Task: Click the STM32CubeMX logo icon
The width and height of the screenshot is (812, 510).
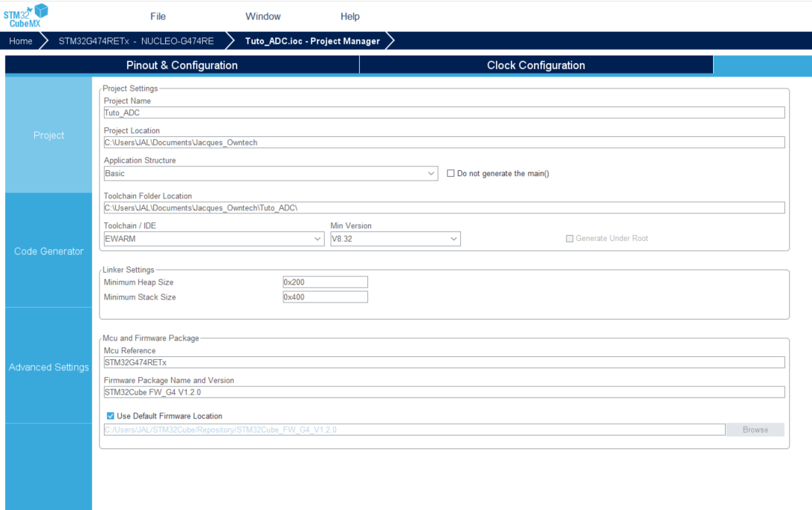Action: [x=26, y=16]
